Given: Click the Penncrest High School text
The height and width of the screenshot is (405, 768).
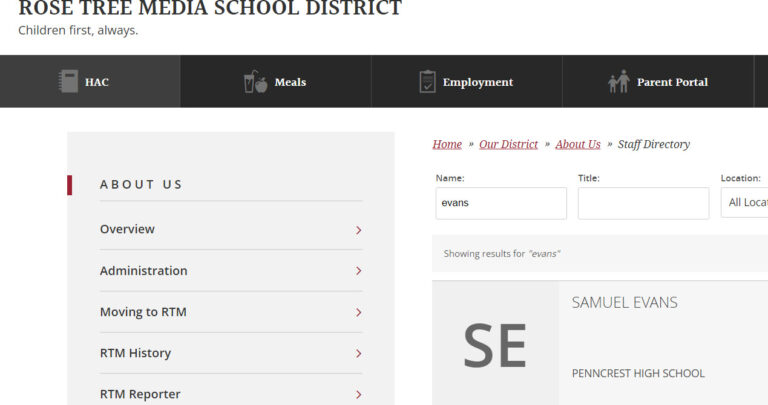Looking at the screenshot, I should 638,373.
